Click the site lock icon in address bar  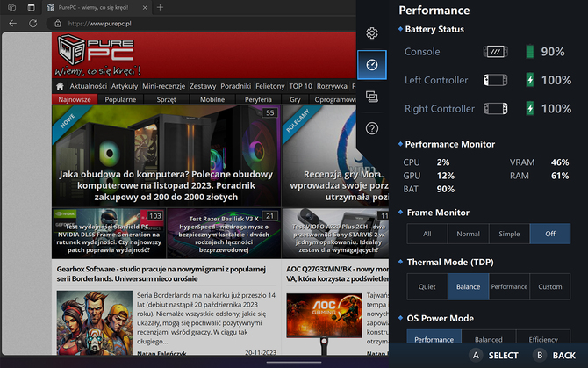[58, 24]
